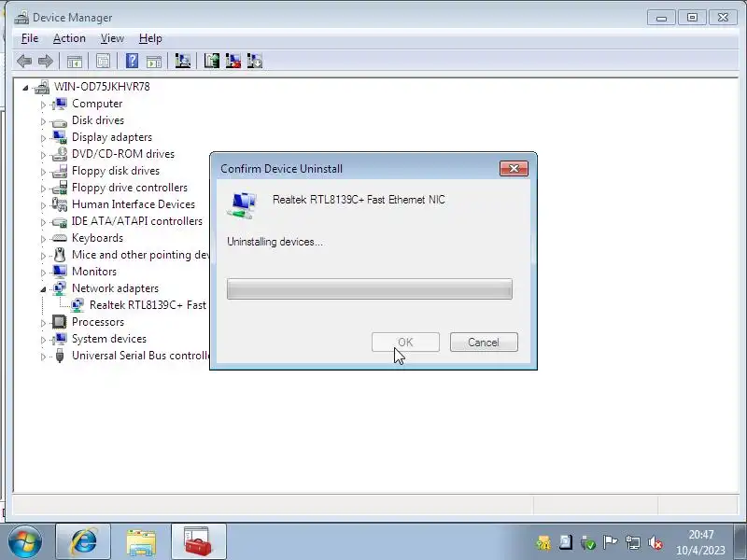Open the View menu
The height and width of the screenshot is (560, 747).
[112, 38]
